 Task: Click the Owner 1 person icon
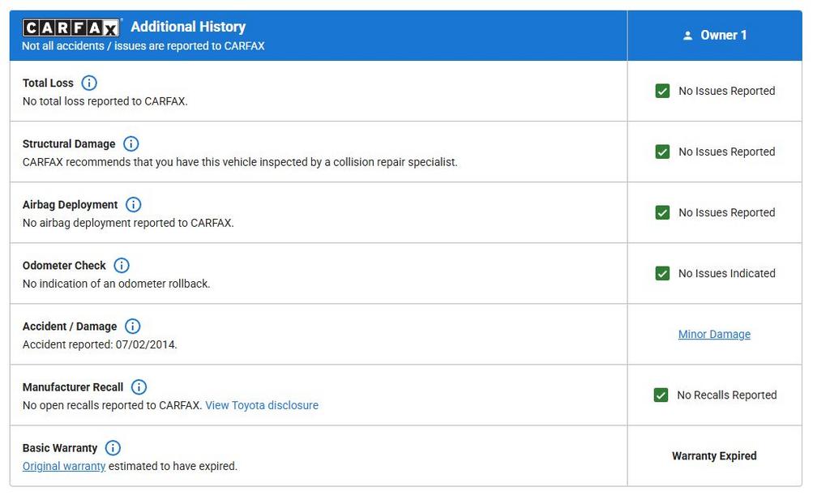[x=688, y=36]
